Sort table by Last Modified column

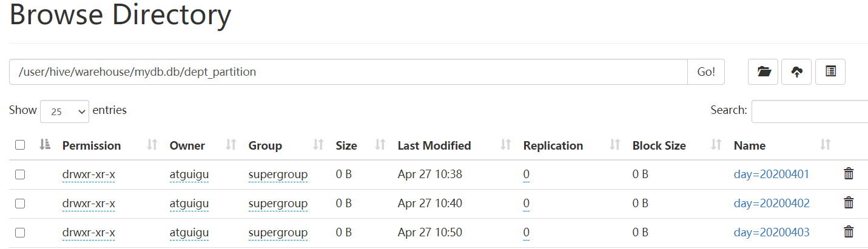(434, 145)
